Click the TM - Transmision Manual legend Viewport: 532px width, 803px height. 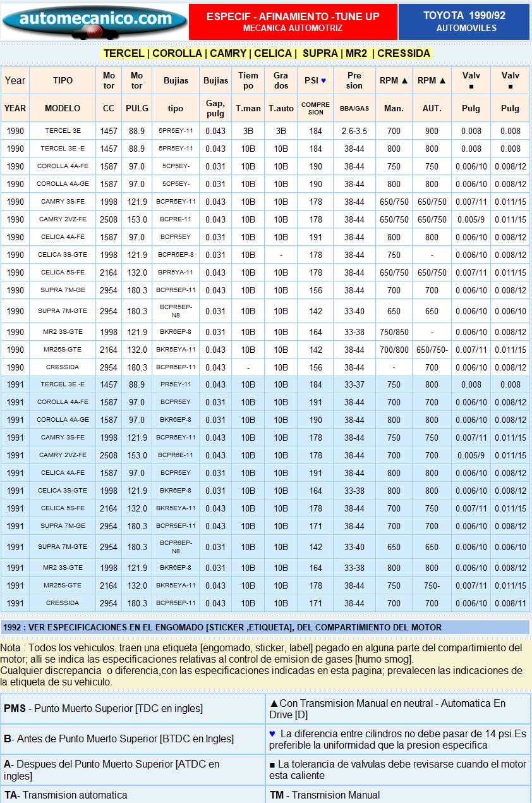(398, 795)
